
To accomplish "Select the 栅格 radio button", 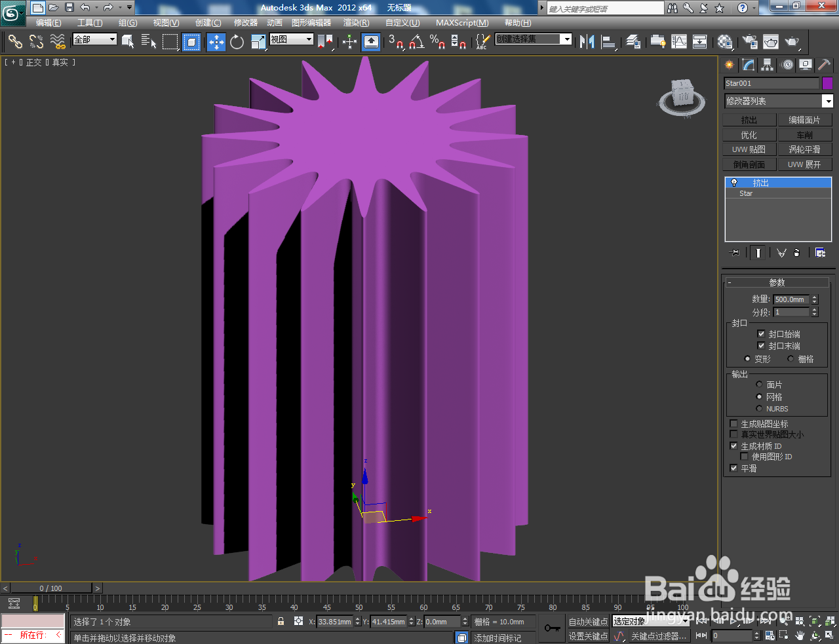I will pyautogui.click(x=790, y=358).
